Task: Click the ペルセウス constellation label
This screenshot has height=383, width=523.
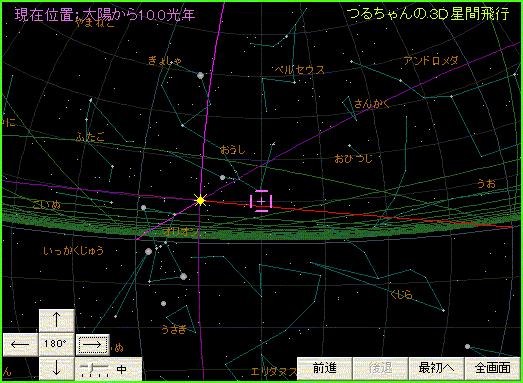Action: 300,70
